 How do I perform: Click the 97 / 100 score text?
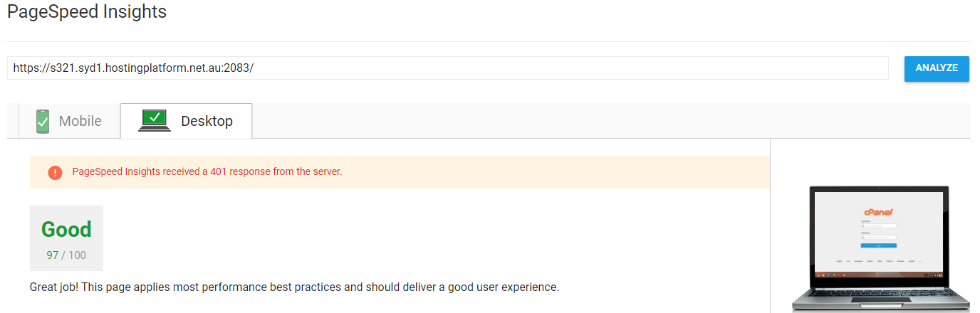pos(66,255)
